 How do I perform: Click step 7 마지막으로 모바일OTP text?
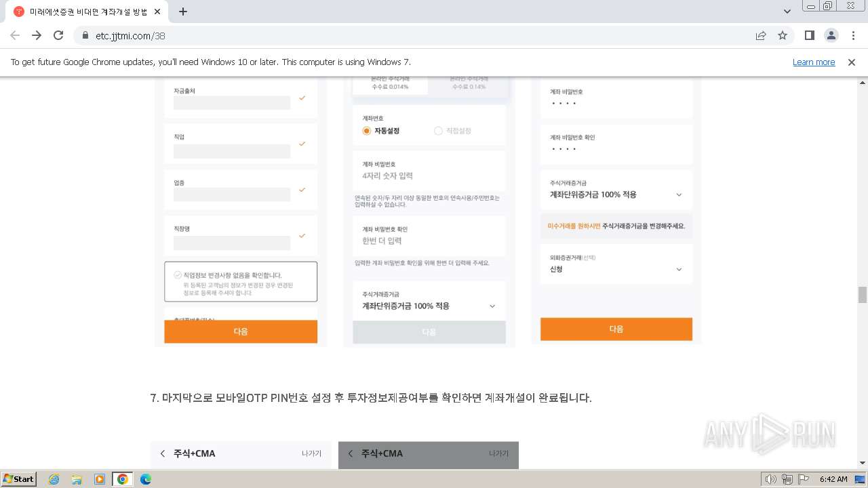click(x=371, y=398)
